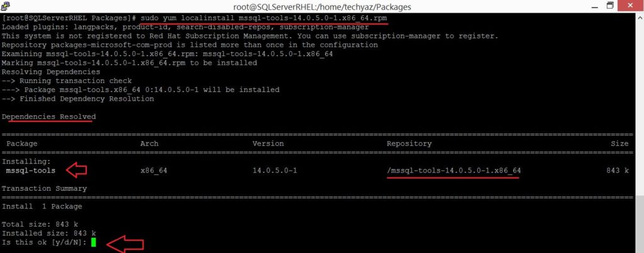Screen dimensions: 644x253
Task: Click the shell prompt [root@SQLServerRHEL Packages]#
Action: [69, 18]
